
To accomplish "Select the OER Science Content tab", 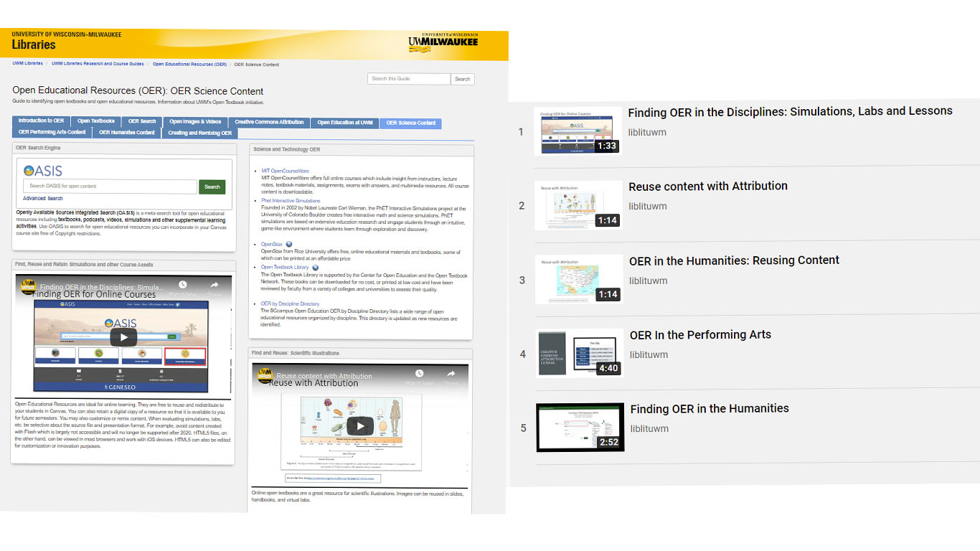I will 410,123.
